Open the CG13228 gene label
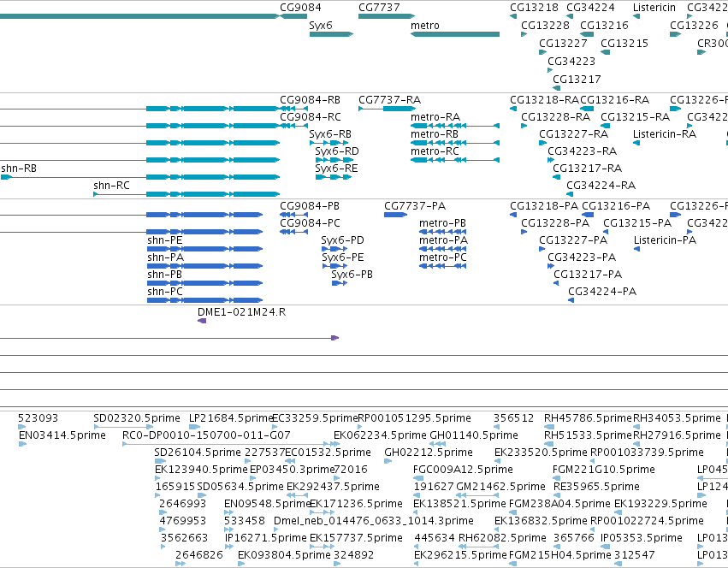This screenshot has height=568, width=728. 545,26
